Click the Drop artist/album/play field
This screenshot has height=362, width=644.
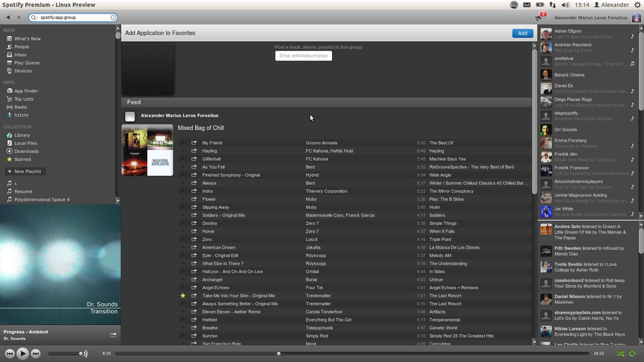[303, 55]
